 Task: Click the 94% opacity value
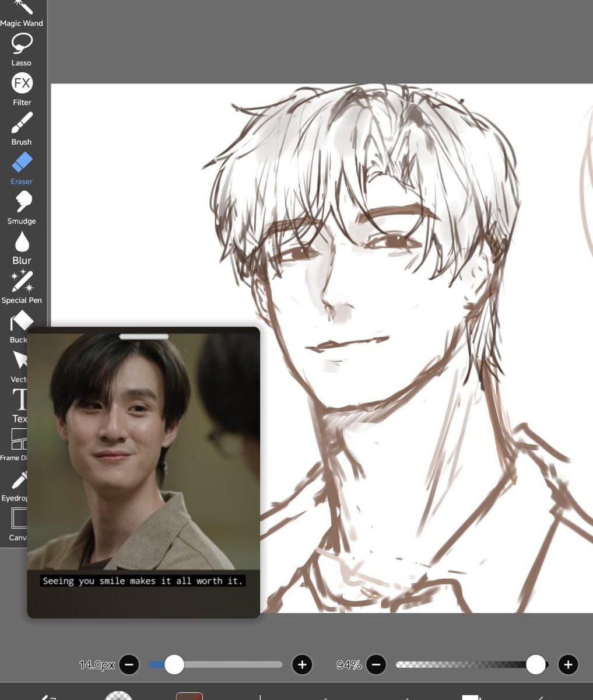pyautogui.click(x=349, y=664)
